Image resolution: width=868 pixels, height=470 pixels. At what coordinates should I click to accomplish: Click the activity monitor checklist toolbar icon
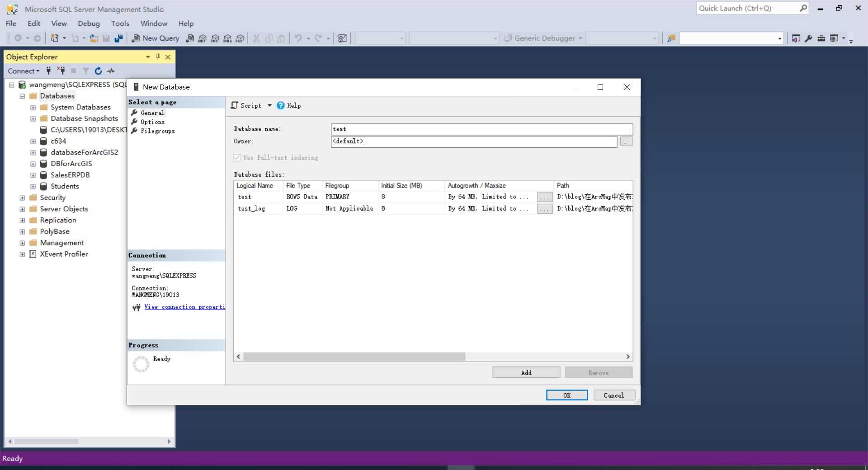coord(342,38)
